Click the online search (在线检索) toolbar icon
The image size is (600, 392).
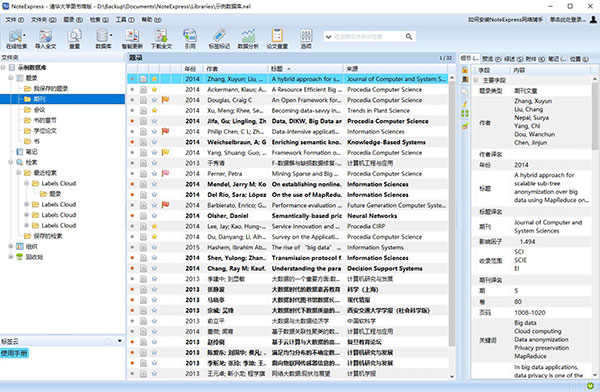tap(16, 39)
